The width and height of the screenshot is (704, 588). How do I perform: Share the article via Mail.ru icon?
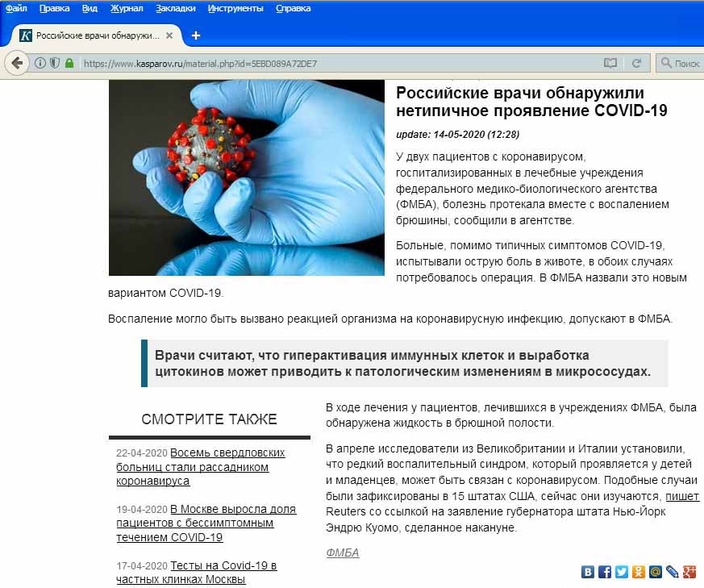coord(655,572)
